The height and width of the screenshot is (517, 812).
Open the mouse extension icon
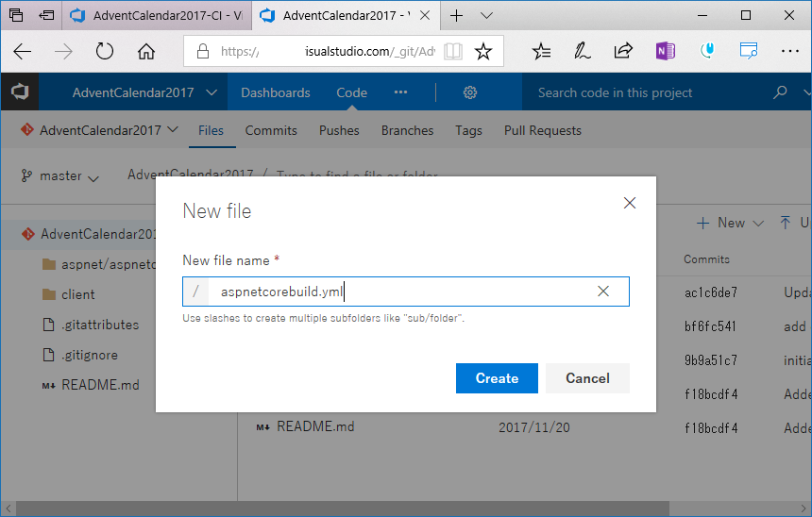707,51
